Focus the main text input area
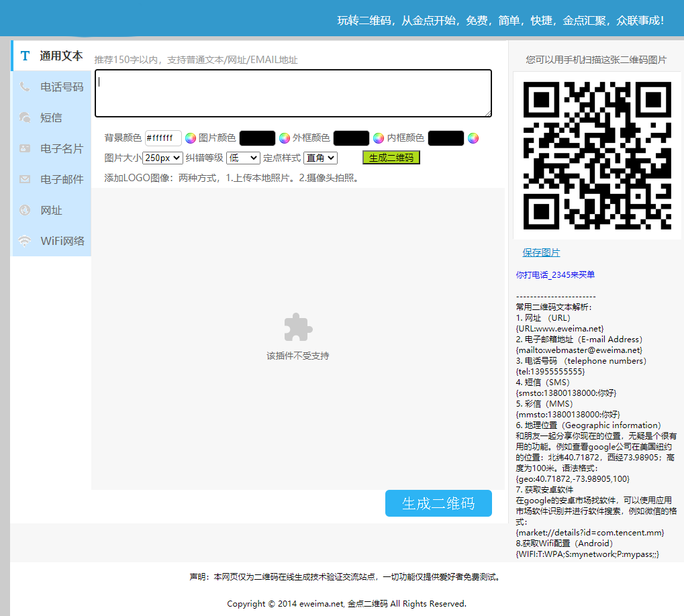 293,93
